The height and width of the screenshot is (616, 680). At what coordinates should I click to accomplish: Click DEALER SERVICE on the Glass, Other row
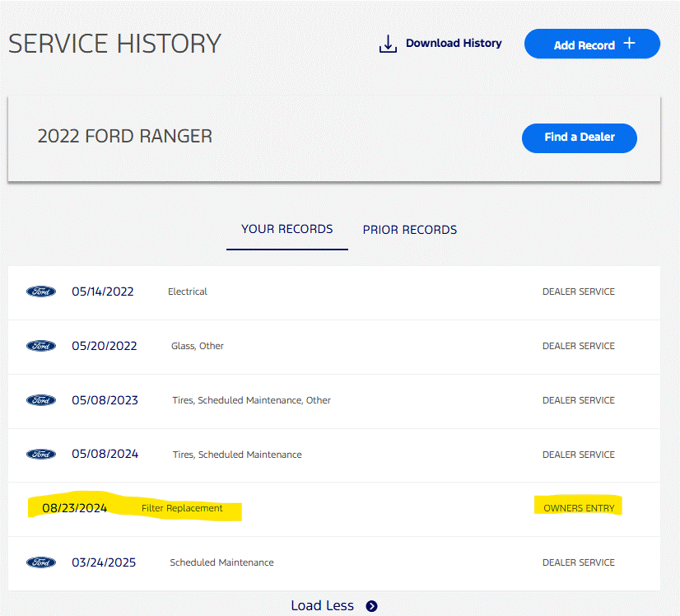click(579, 346)
